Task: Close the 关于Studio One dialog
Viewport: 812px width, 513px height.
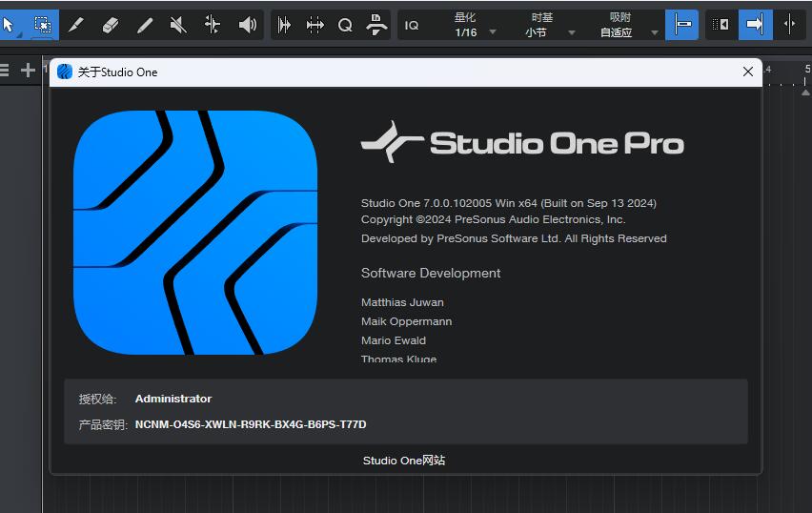Action: coord(748,72)
